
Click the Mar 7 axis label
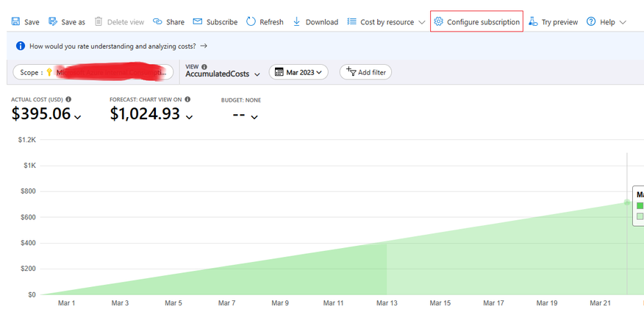tap(226, 303)
